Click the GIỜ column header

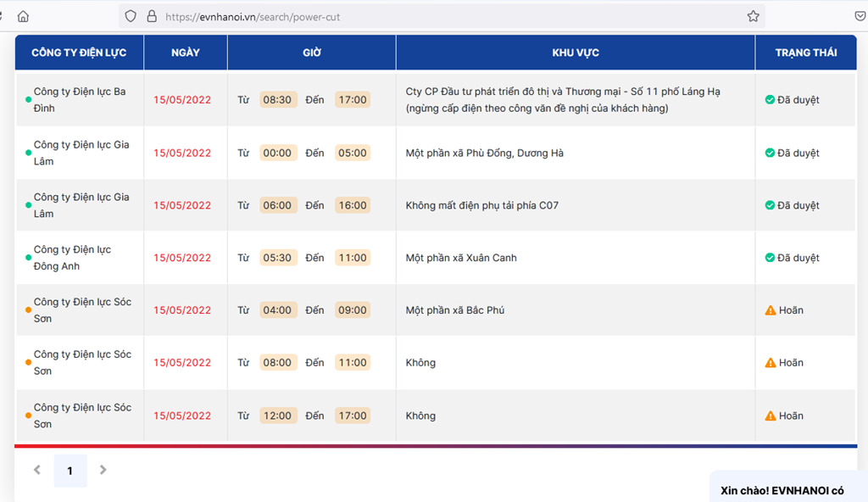click(312, 53)
